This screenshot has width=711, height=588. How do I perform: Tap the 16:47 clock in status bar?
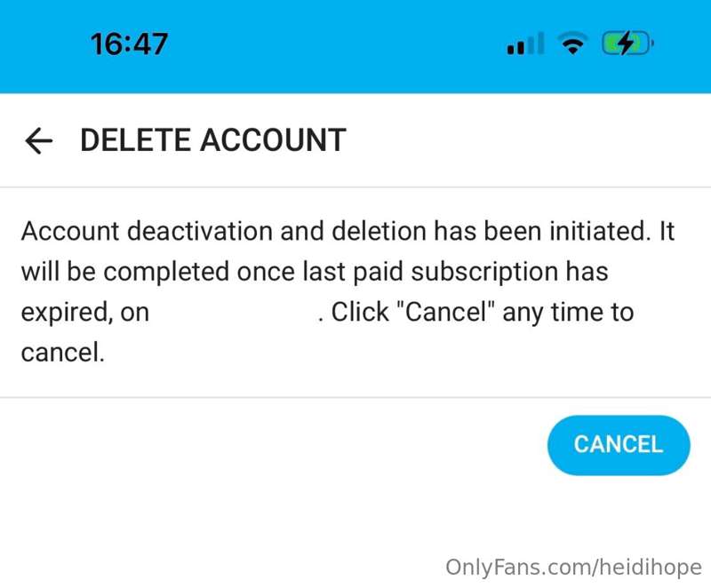pyautogui.click(x=129, y=44)
